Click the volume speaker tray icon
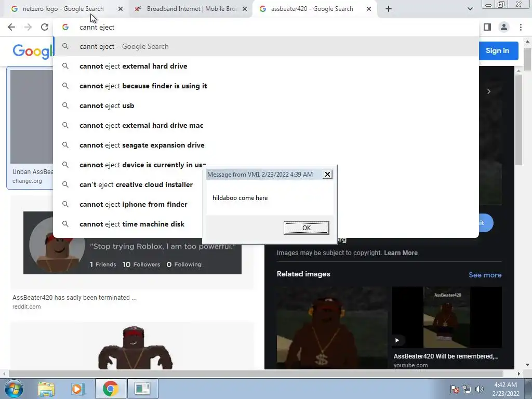 click(479, 389)
